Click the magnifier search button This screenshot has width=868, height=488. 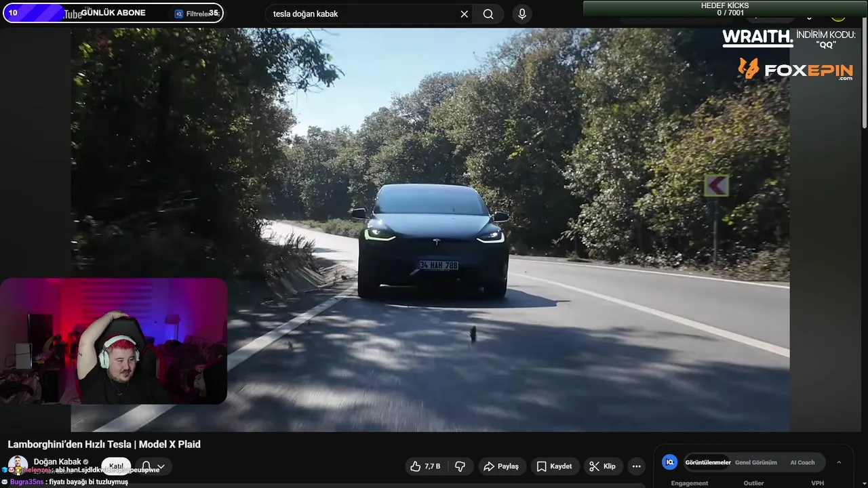tap(488, 14)
